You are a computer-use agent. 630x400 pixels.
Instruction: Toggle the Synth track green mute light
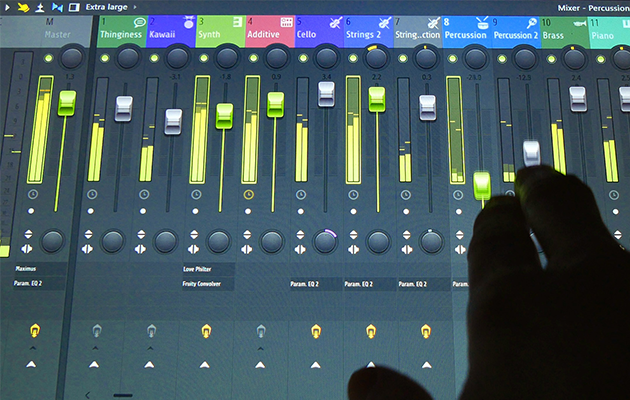tap(203, 59)
